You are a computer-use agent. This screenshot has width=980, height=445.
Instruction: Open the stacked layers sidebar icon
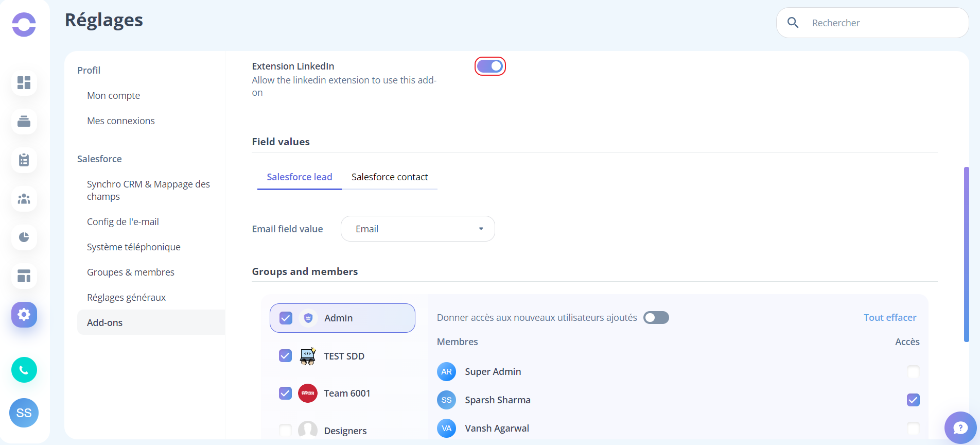pyautogui.click(x=24, y=122)
